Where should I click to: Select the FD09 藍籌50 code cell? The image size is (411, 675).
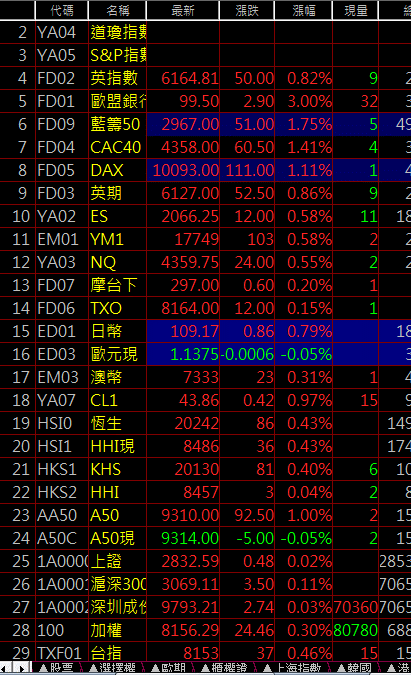pyautogui.click(x=62, y=124)
